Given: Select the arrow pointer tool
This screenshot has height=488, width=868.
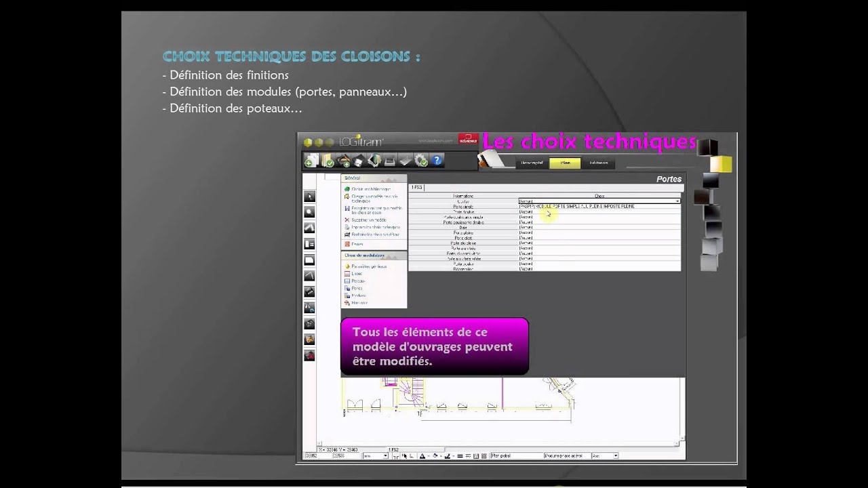Looking at the screenshot, I should (x=309, y=197).
